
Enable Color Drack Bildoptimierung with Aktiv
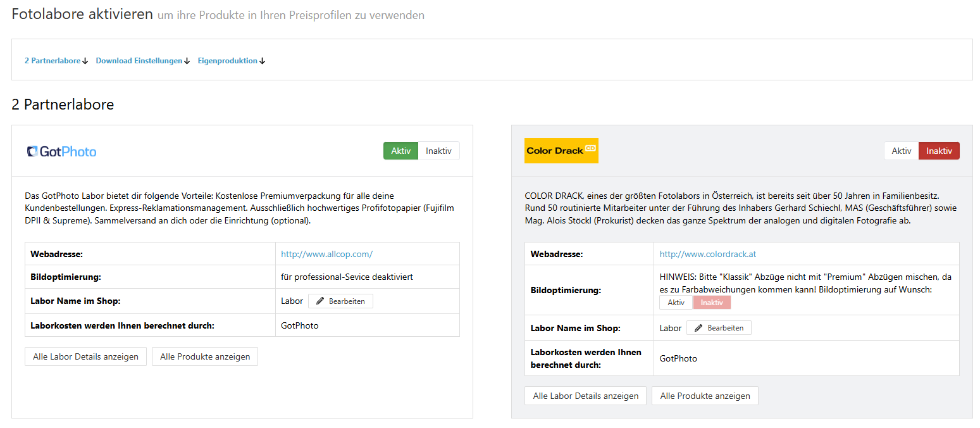676,303
